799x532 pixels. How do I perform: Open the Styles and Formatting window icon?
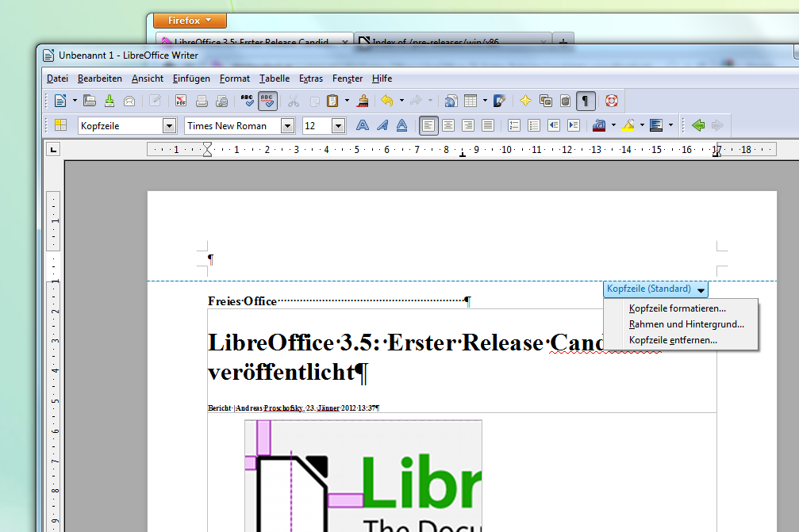tap(60, 125)
